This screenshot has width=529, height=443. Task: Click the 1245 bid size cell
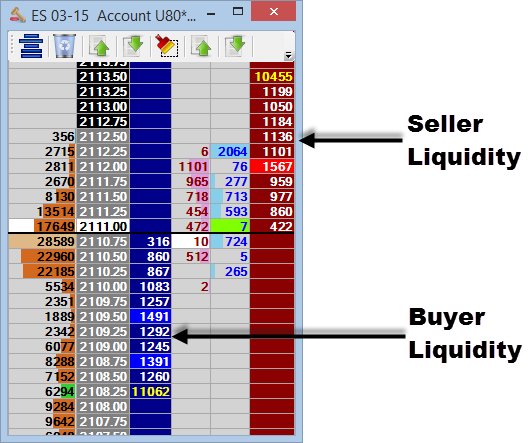150,347
